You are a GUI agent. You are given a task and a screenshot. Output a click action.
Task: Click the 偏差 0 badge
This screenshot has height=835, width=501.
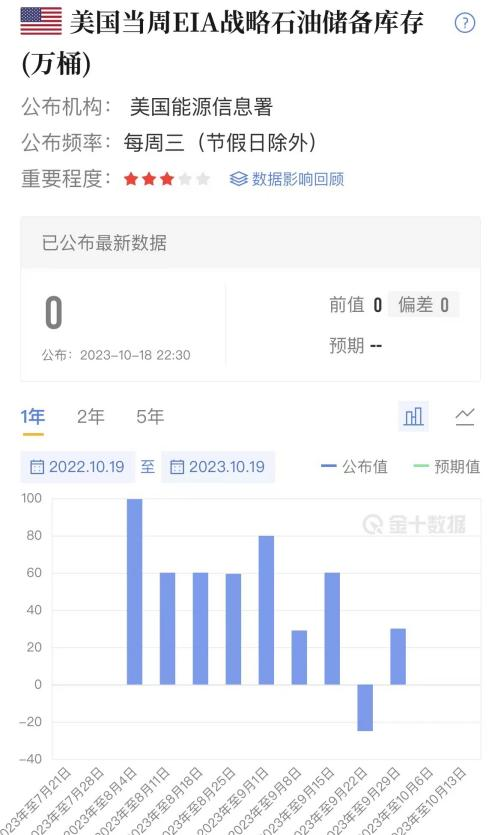423,305
